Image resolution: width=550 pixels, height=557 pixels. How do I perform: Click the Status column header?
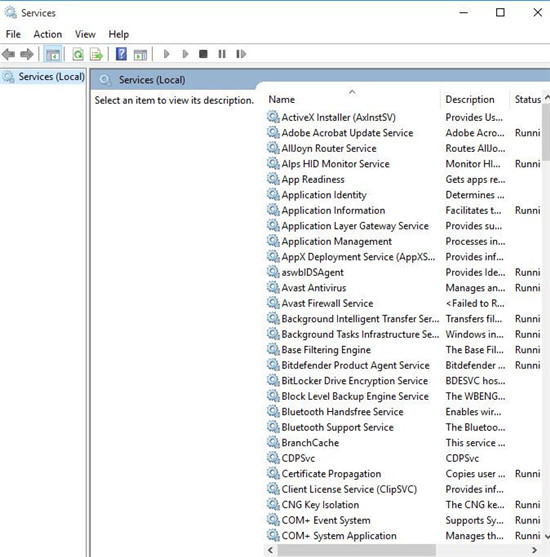pyautogui.click(x=527, y=99)
